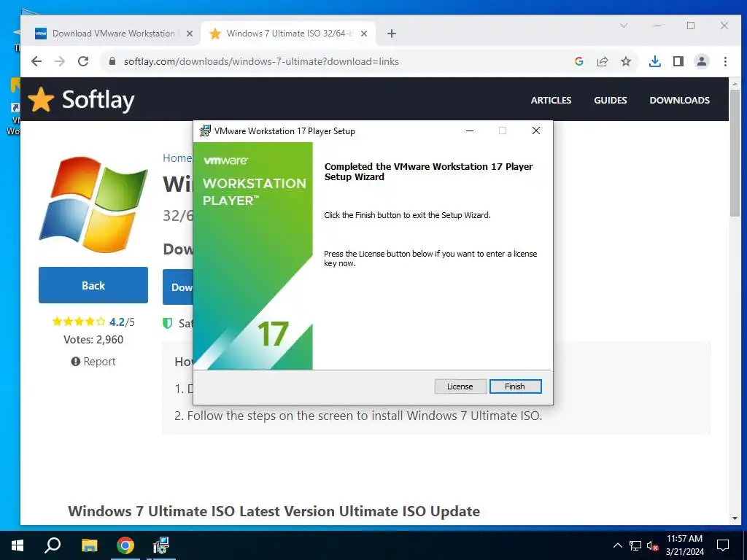Click the green shield safe icon

pos(167,323)
